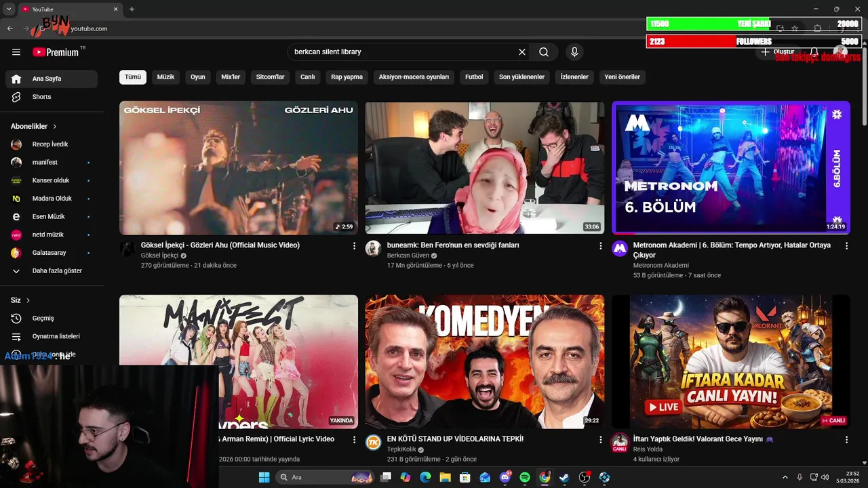Open Berkcan Güven channel name link
This screenshot has width=868, height=488.
pyautogui.click(x=408, y=256)
